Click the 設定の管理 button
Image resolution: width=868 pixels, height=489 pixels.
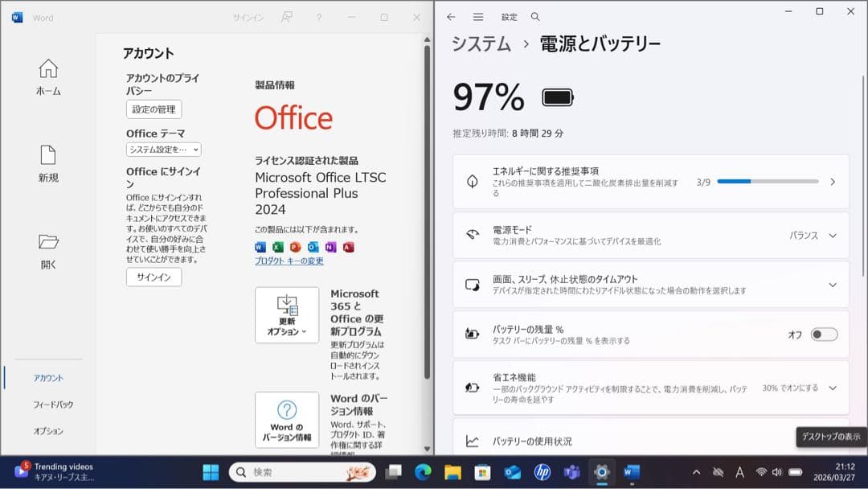coord(154,109)
